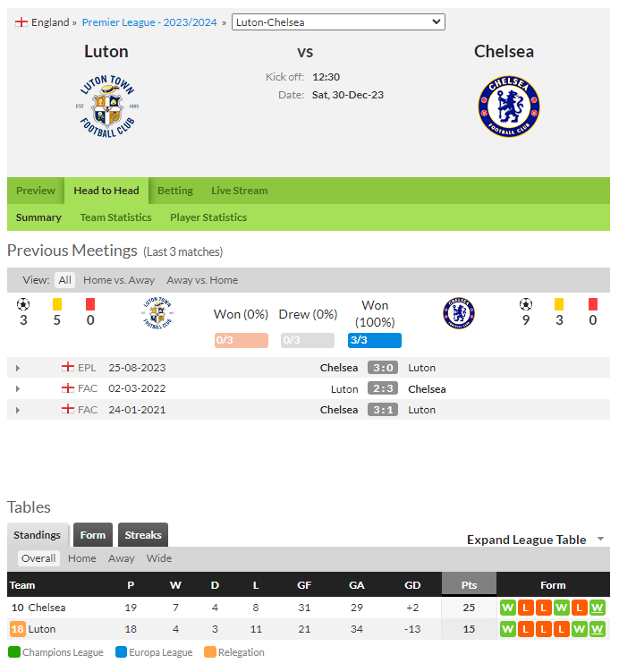Click the small Luton crest in Previous Meetings
The width and height of the screenshot is (619, 672).
157,313
